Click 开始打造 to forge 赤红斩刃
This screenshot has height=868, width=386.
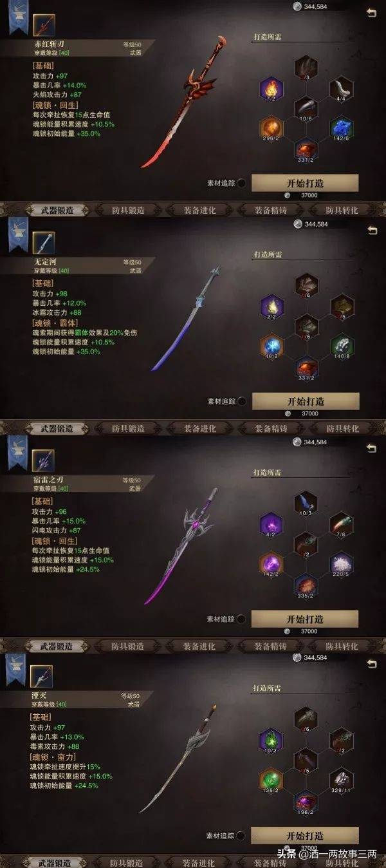[305, 183]
